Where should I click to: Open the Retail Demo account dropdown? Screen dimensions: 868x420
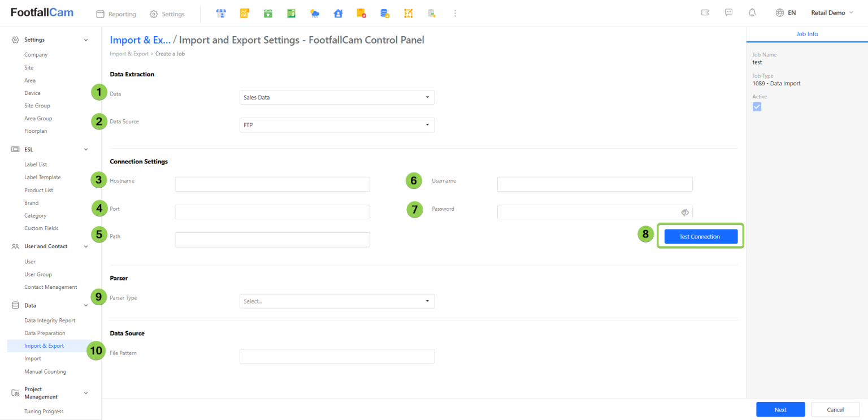click(832, 13)
